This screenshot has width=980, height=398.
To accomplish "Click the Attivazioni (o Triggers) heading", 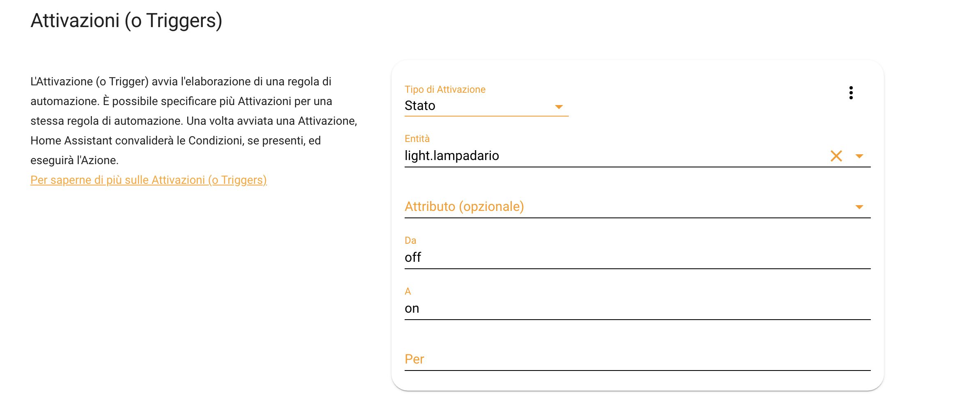I will click(126, 21).
